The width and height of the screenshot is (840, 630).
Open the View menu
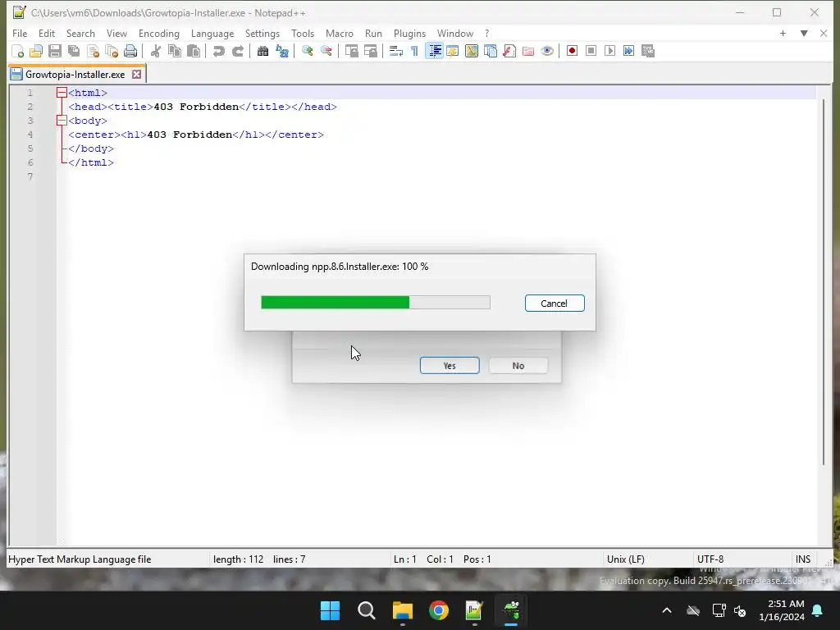(116, 33)
